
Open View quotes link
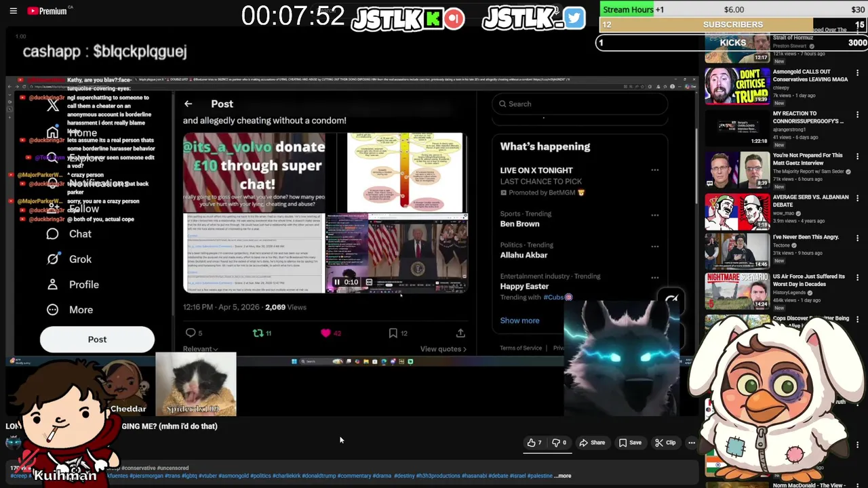(x=443, y=349)
